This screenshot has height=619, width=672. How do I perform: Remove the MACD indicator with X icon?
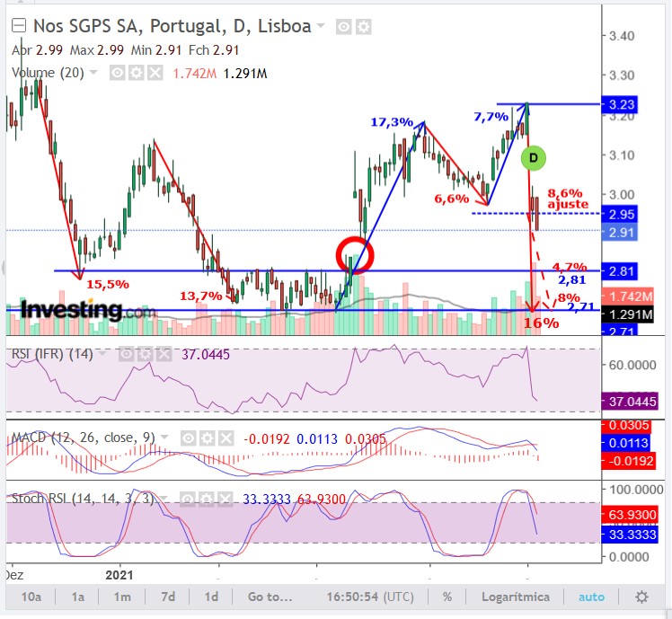[x=226, y=438]
